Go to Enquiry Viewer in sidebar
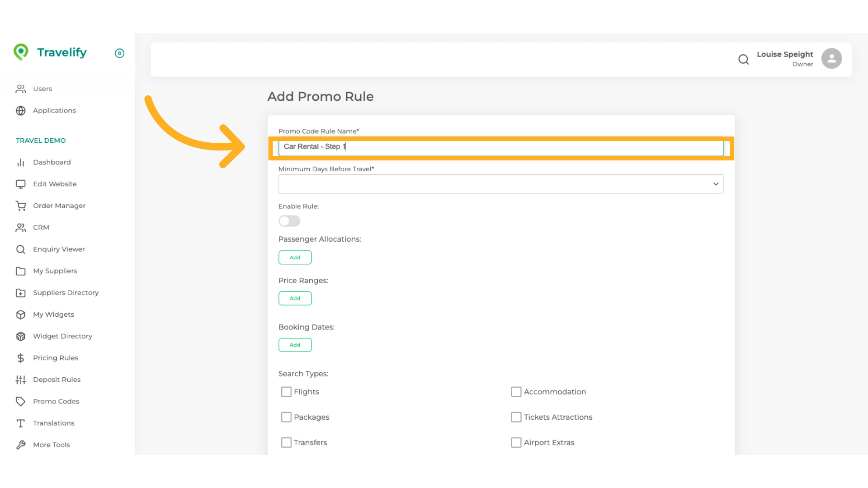 tap(59, 249)
